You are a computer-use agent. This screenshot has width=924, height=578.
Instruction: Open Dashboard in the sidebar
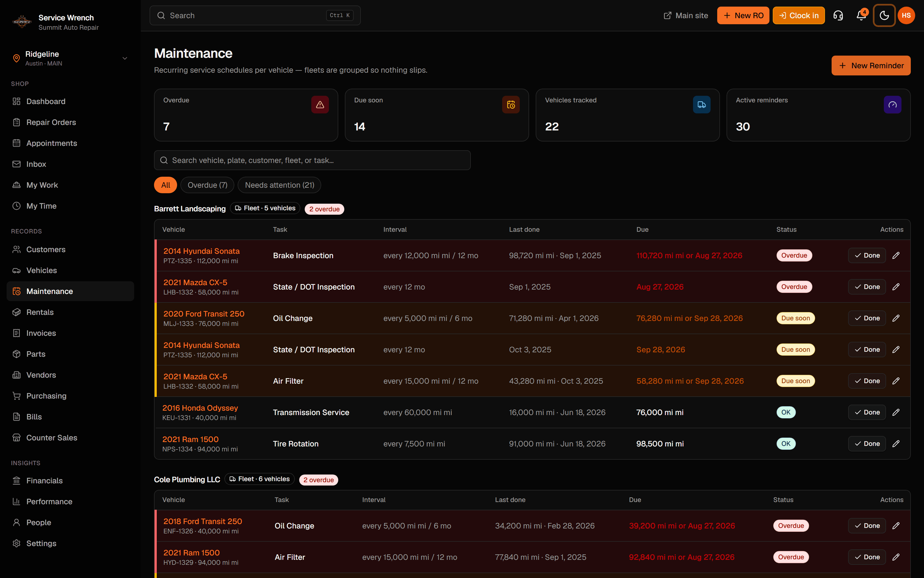(x=70, y=101)
